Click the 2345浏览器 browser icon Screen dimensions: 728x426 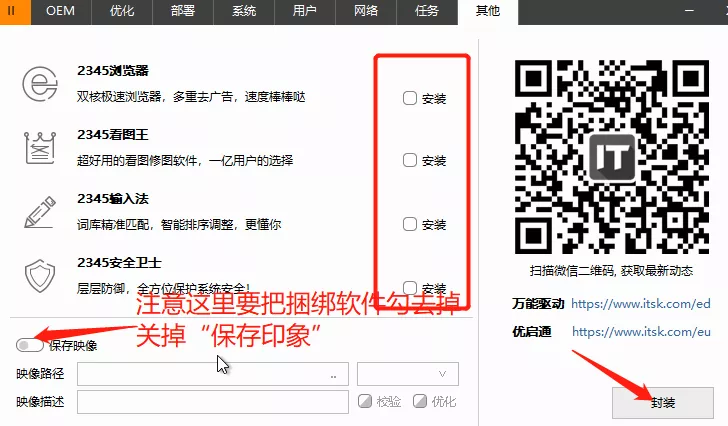coord(42,86)
